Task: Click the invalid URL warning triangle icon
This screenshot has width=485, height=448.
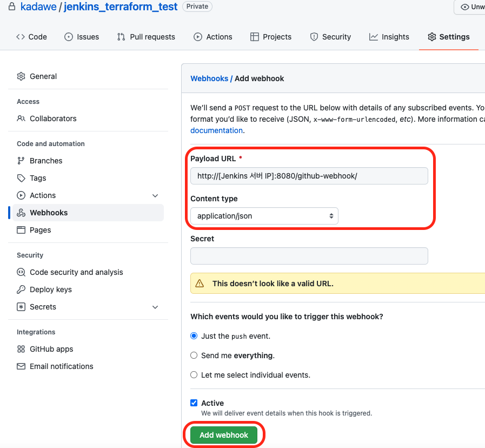Action: [200, 284]
